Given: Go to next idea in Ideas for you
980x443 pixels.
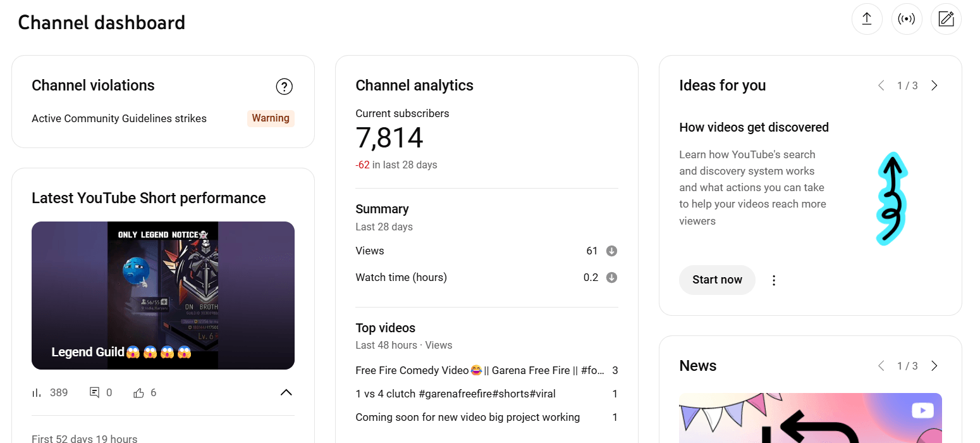Looking at the screenshot, I should click(934, 85).
